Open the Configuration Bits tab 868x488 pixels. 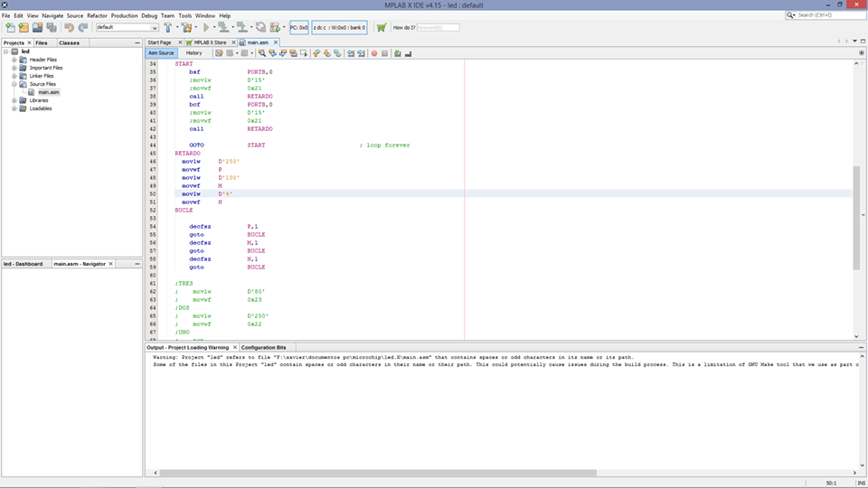pyautogui.click(x=263, y=347)
